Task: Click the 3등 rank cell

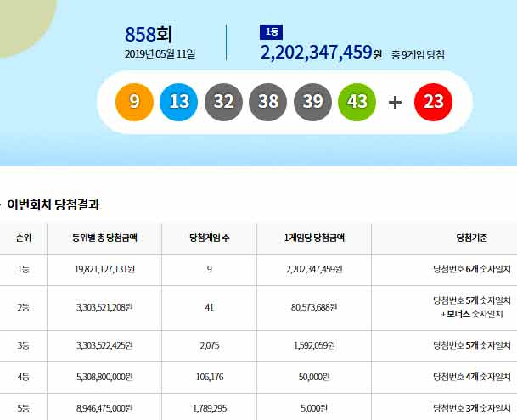Action: tap(24, 346)
